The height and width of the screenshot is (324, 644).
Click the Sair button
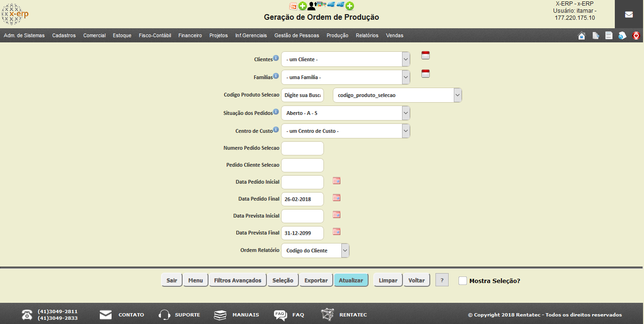pos(172,280)
